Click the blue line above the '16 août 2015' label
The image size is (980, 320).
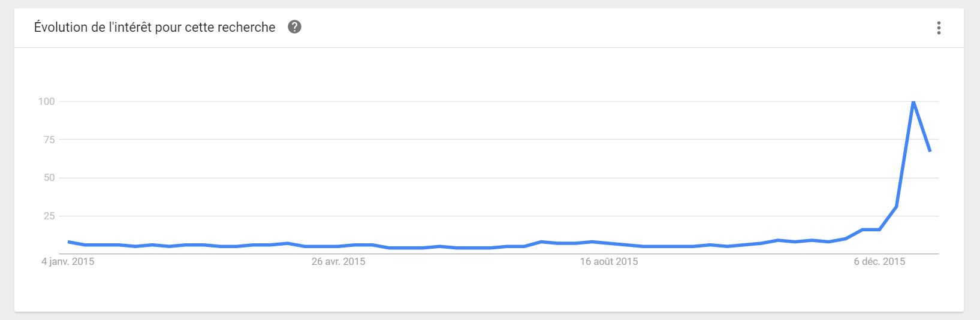tap(609, 243)
